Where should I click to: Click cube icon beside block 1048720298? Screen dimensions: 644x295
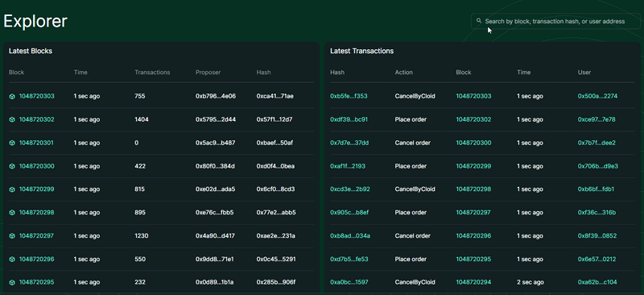(12, 213)
